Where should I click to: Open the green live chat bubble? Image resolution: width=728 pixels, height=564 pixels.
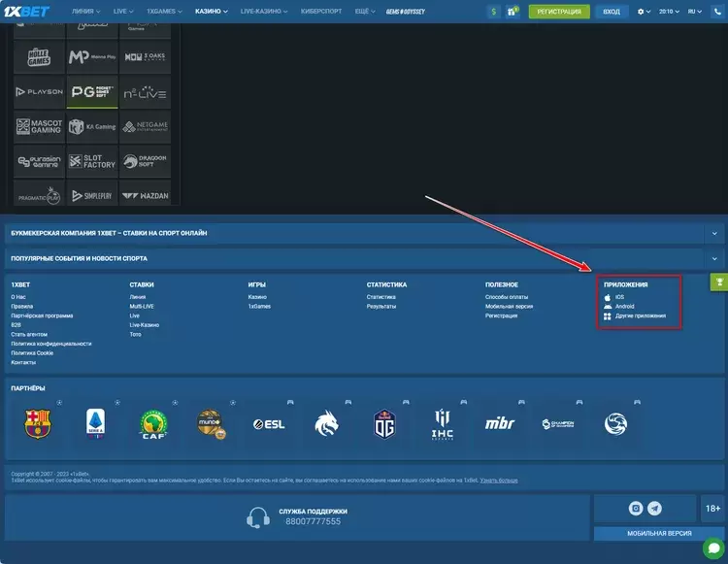[713, 547]
